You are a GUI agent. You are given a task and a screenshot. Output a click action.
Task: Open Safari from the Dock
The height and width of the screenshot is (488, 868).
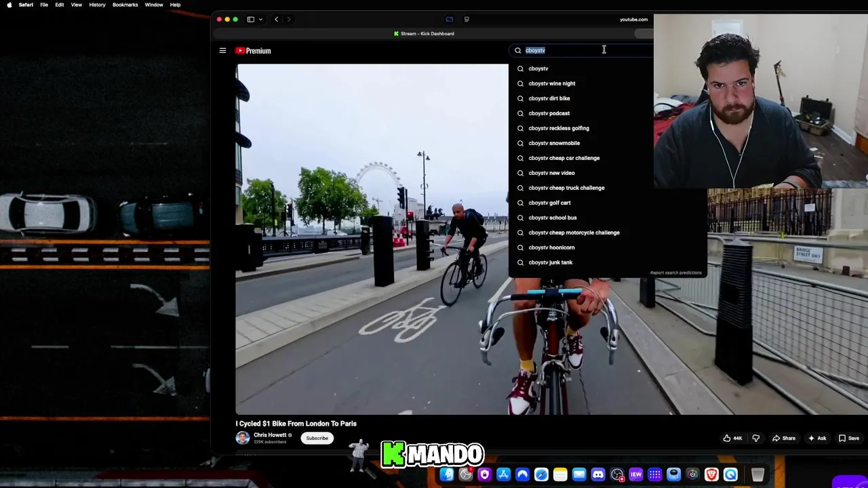(541, 475)
